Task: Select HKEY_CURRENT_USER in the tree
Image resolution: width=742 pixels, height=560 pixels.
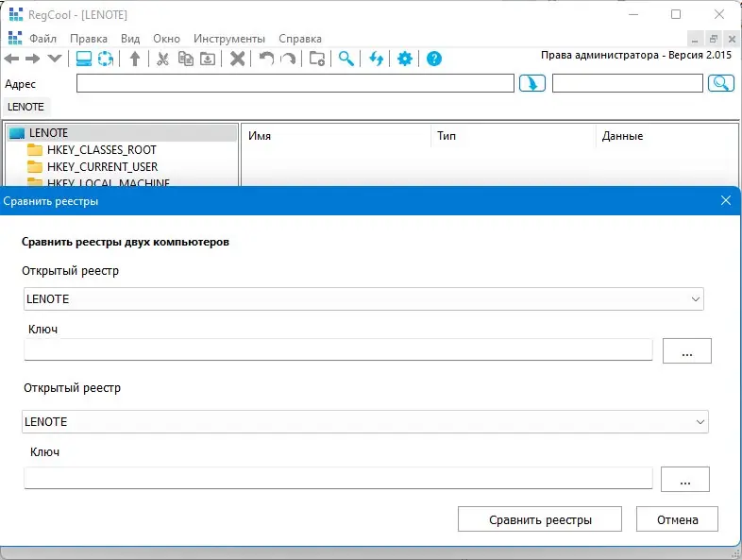Action: [102, 167]
